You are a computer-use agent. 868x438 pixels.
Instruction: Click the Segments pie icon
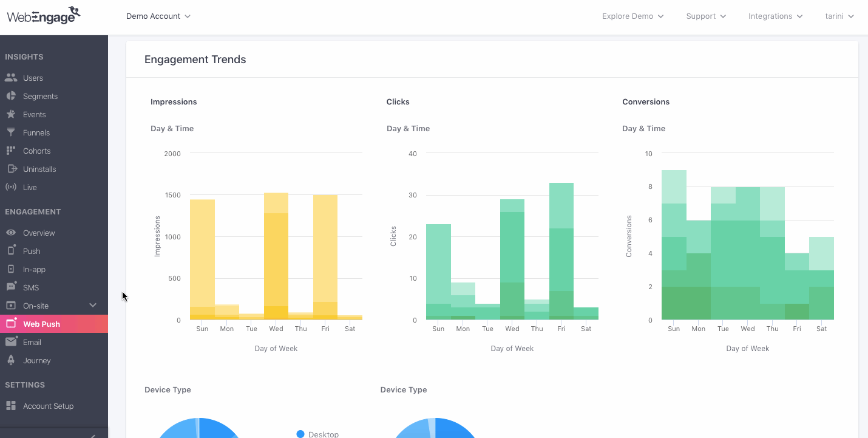11,96
